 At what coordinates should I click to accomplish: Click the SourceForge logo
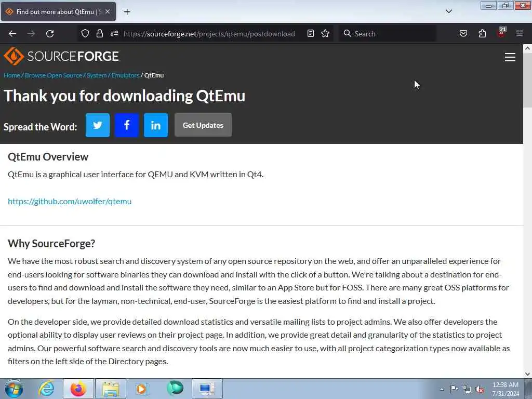[x=61, y=56]
